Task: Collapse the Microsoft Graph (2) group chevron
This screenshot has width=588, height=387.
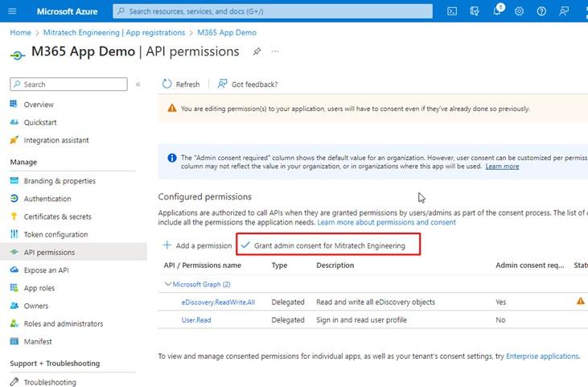Action: [167, 284]
